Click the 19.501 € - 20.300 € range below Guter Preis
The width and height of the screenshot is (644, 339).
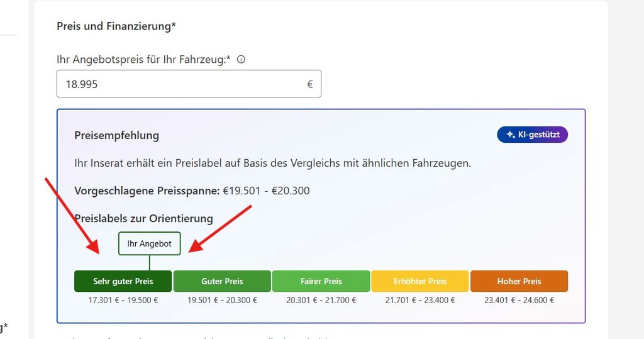click(x=222, y=301)
